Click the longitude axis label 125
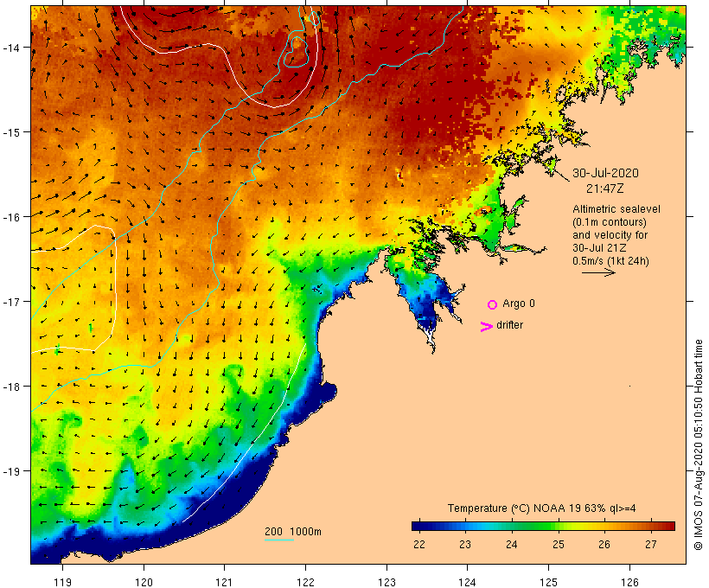Viewport: 709px width, 588px height. coord(548,582)
